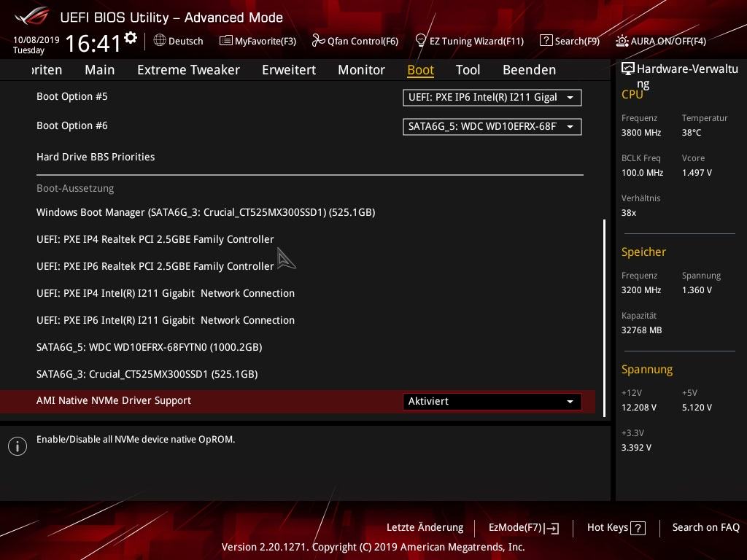The image size is (747, 560).
Task: Open the Monitor tab
Action: coord(361,70)
